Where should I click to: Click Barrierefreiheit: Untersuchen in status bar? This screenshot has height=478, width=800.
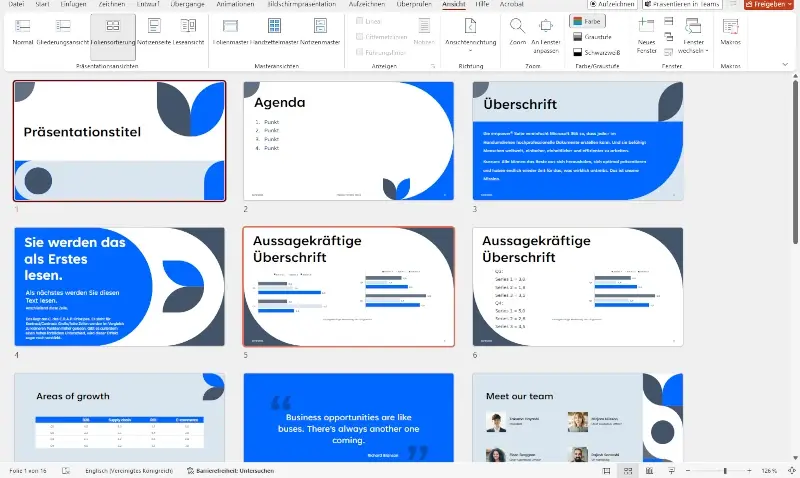[x=235, y=470]
